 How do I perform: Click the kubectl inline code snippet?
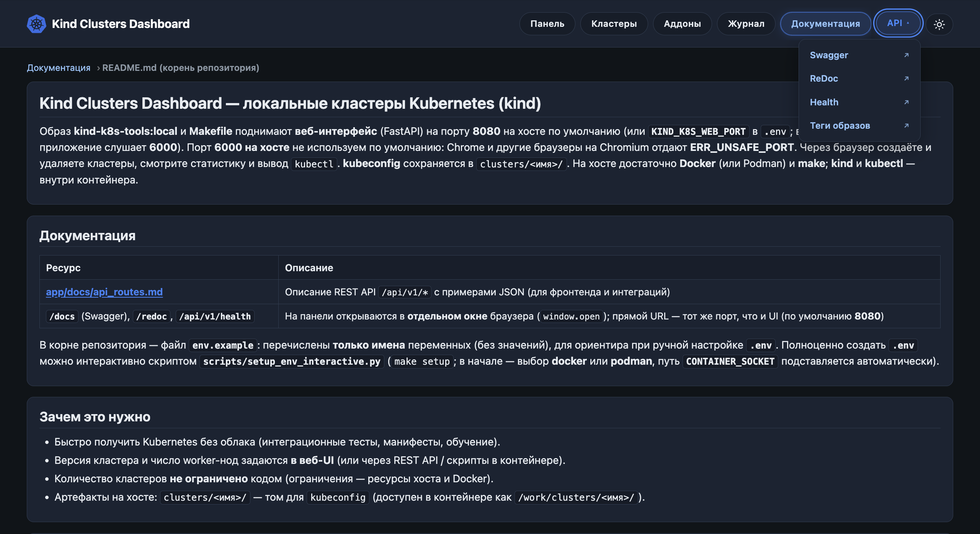pyautogui.click(x=314, y=164)
